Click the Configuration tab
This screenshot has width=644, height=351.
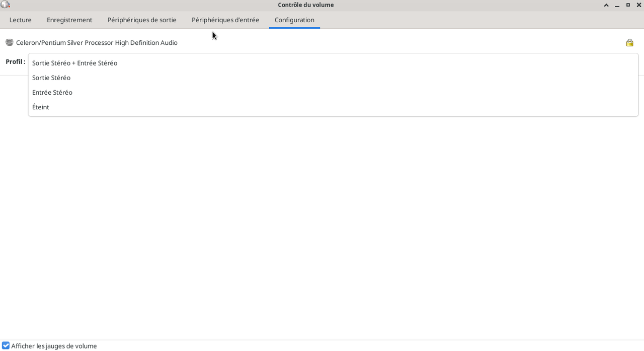[294, 20]
